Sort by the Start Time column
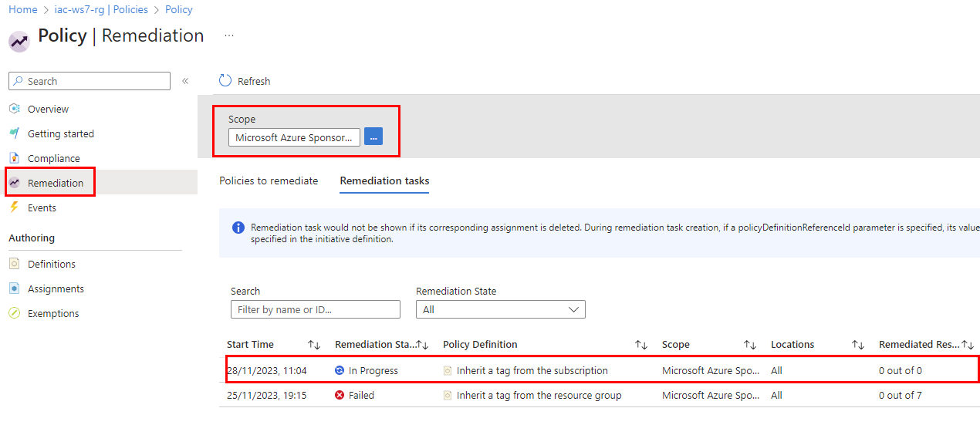The width and height of the screenshot is (980, 425). [x=314, y=345]
